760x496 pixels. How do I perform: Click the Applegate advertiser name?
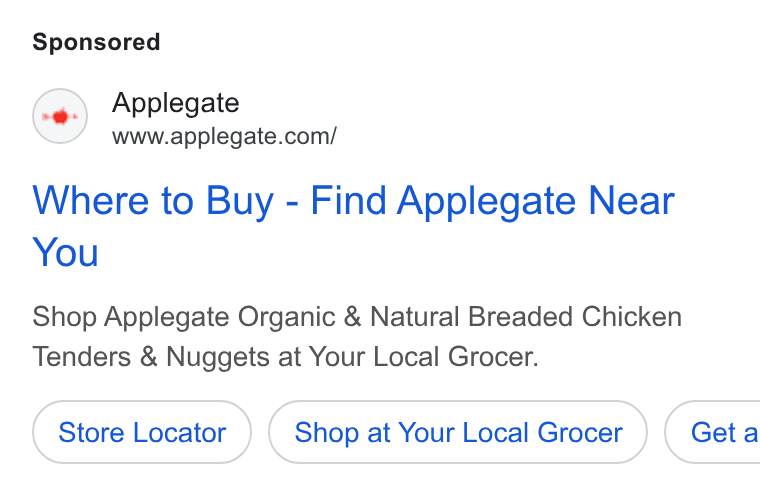[x=175, y=103]
